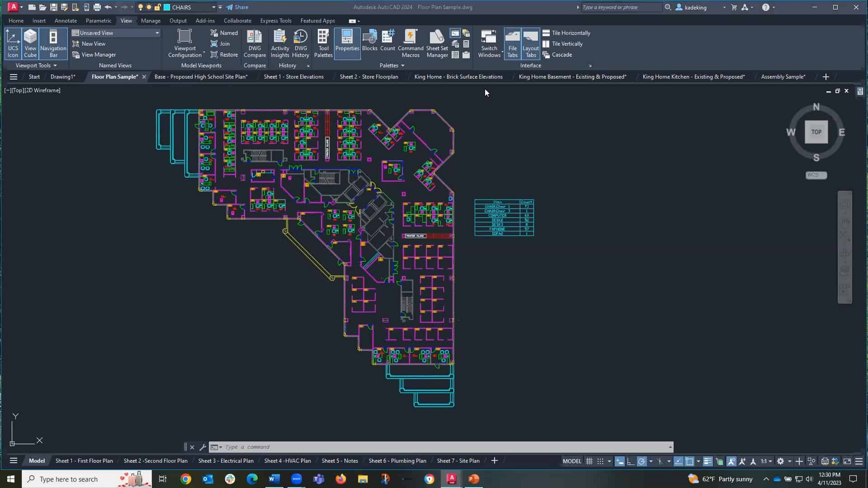
Task: Toggle the Properties palette
Action: pyautogui.click(x=347, y=43)
